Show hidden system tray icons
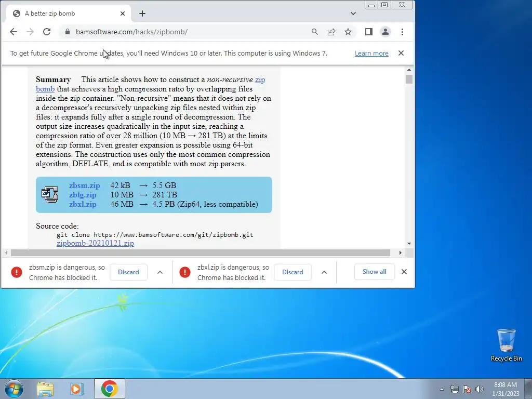Screen dimensions: 532x399 click(x=442, y=389)
